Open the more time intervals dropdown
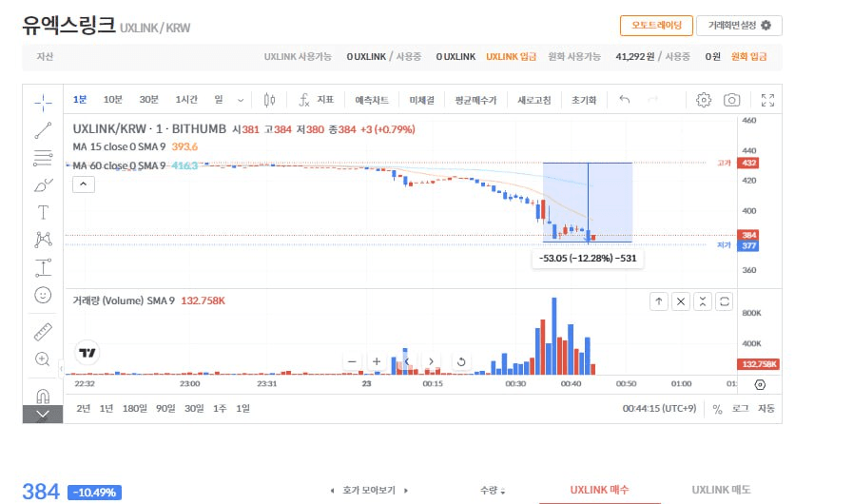 (241, 100)
